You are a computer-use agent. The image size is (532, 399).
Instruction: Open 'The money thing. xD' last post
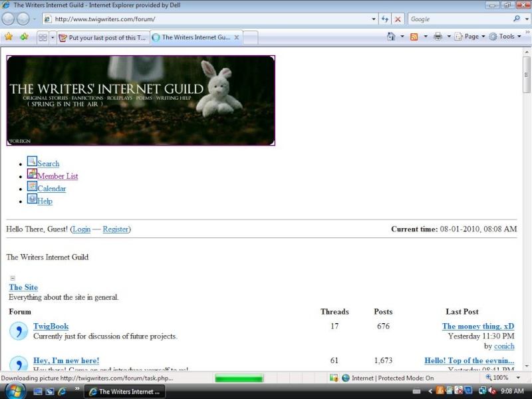click(478, 327)
